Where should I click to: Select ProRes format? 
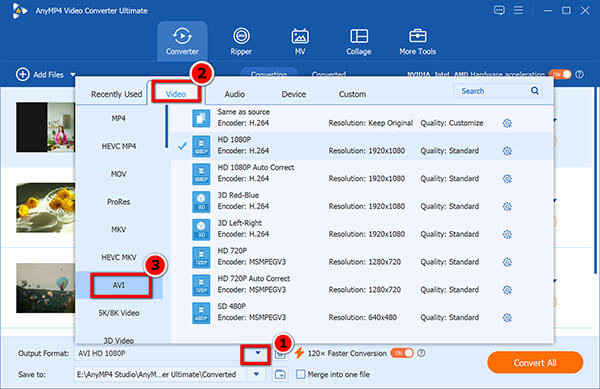119,202
